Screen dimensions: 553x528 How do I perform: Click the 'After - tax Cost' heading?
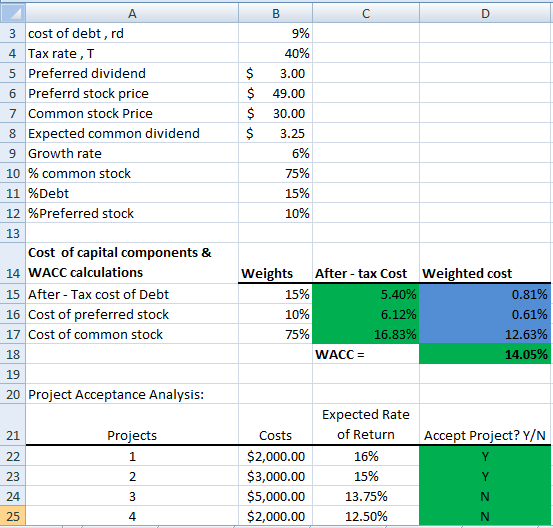pos(366,263)
